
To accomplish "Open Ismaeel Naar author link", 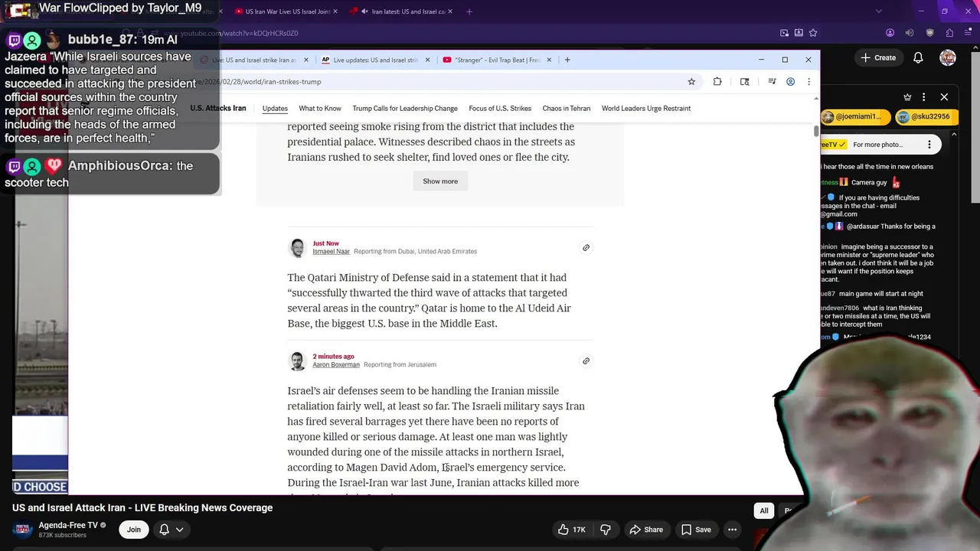I will pyautogui.click(x=331, y=252).
